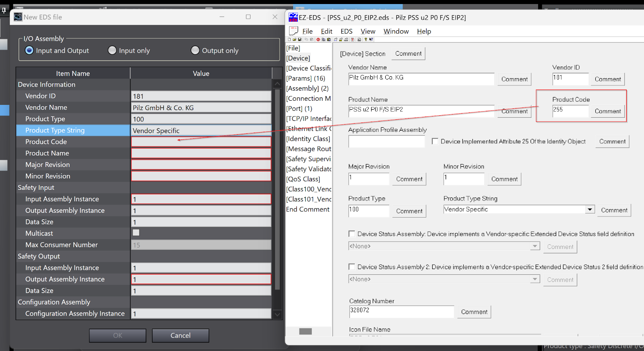Viewport: 644px width, 351px height.
Task: Click the Application Profile Assembly field
Action: [386, 141]
